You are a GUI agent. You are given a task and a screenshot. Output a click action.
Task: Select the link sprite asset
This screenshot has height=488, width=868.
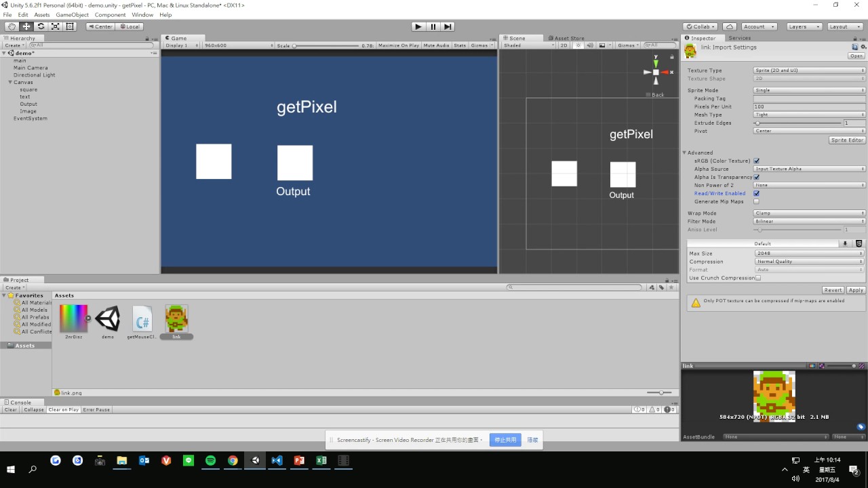click(176, 322)
